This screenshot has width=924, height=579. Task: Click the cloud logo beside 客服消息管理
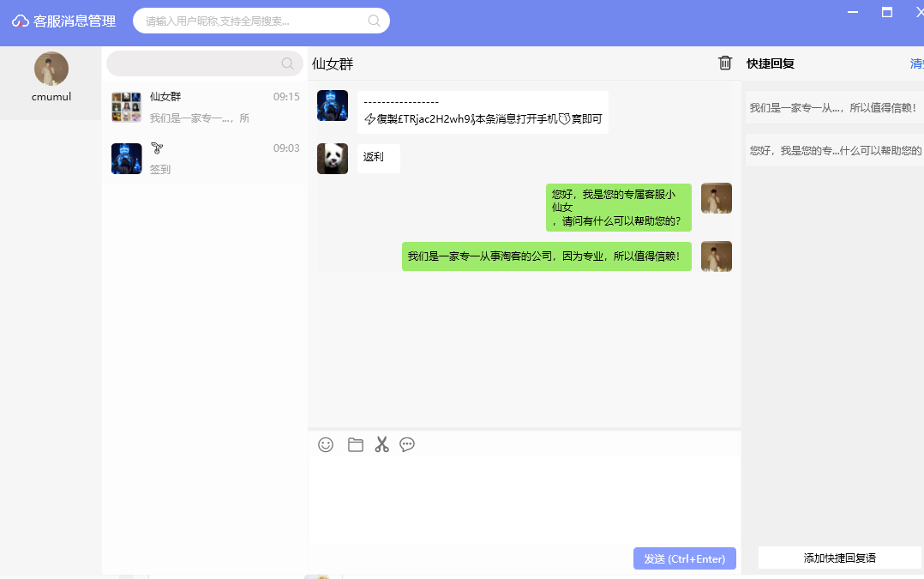tap(20, 21)
